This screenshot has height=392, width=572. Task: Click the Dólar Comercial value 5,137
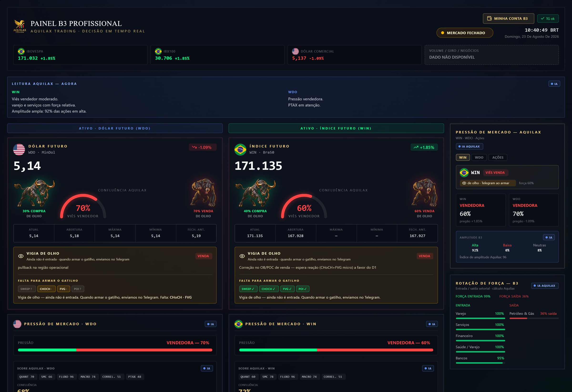click(x=299, y=58)
